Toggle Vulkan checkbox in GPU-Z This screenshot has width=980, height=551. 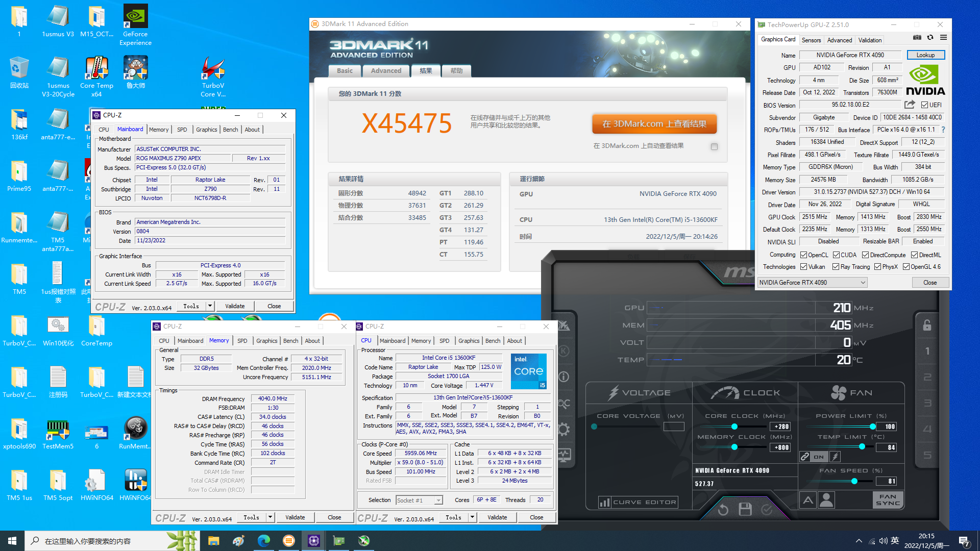[803, 267]
